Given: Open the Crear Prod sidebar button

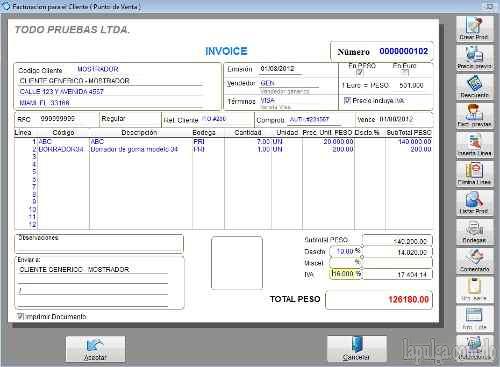Looking at the screenshot, I should (475, 29).
